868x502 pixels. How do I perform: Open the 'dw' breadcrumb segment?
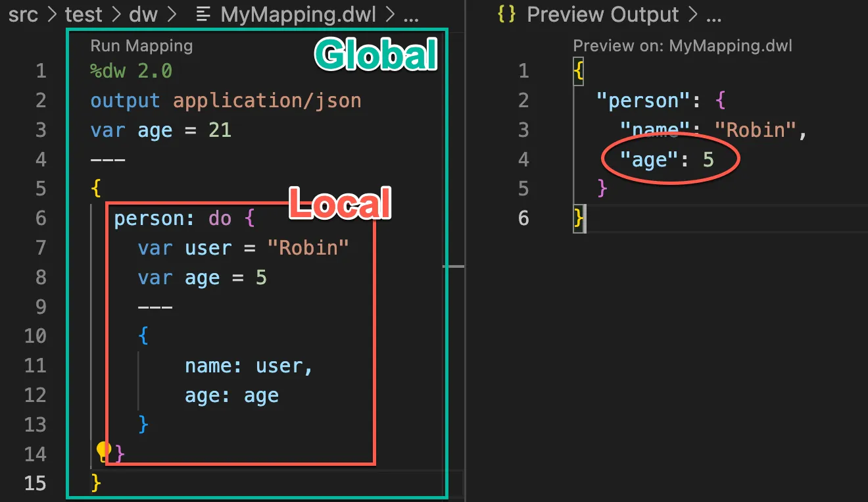click(143, 14)
